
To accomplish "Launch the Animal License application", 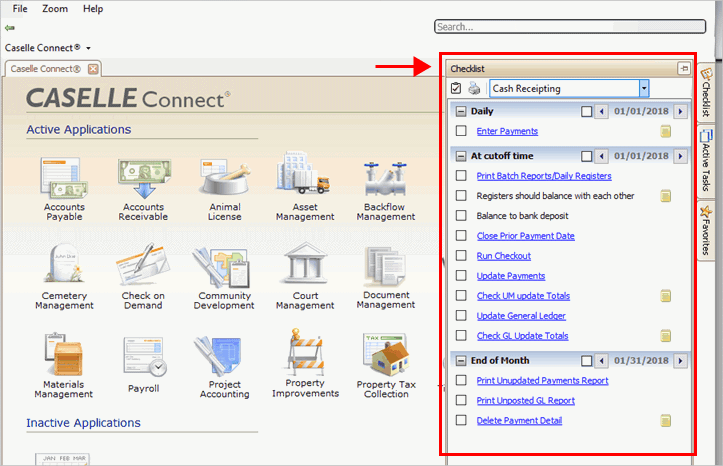I will [x=225, y=189].
